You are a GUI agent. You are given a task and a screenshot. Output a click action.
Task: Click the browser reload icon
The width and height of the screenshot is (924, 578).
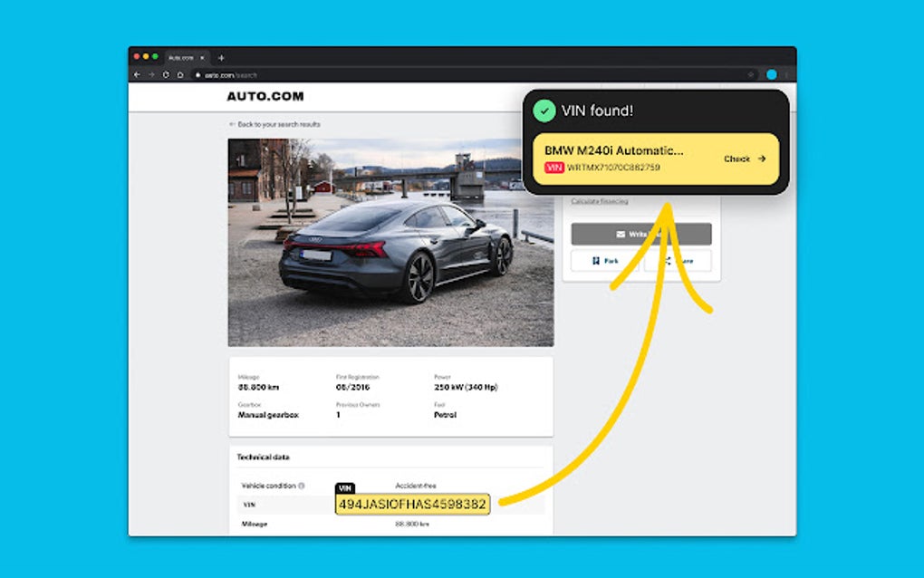(165, 75)
